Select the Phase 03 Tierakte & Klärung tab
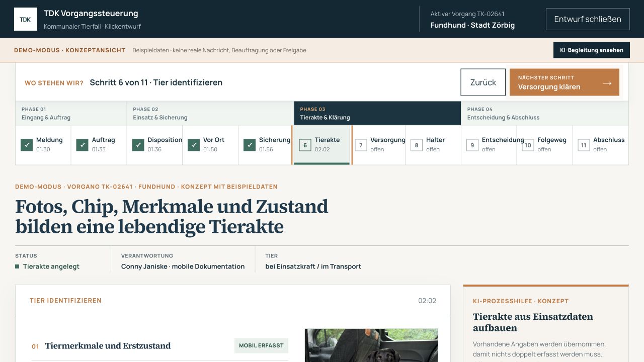The width and height of the screenshot is (644, 362). [377, 113]
